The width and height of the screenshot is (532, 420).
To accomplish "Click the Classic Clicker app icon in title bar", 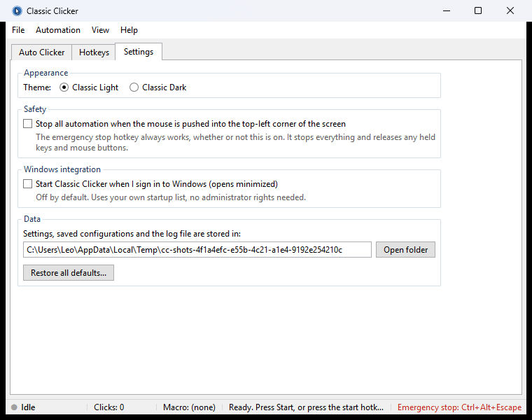I will 17,11.
